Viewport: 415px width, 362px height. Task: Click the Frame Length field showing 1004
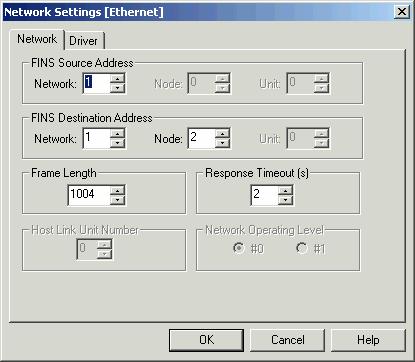89,195
